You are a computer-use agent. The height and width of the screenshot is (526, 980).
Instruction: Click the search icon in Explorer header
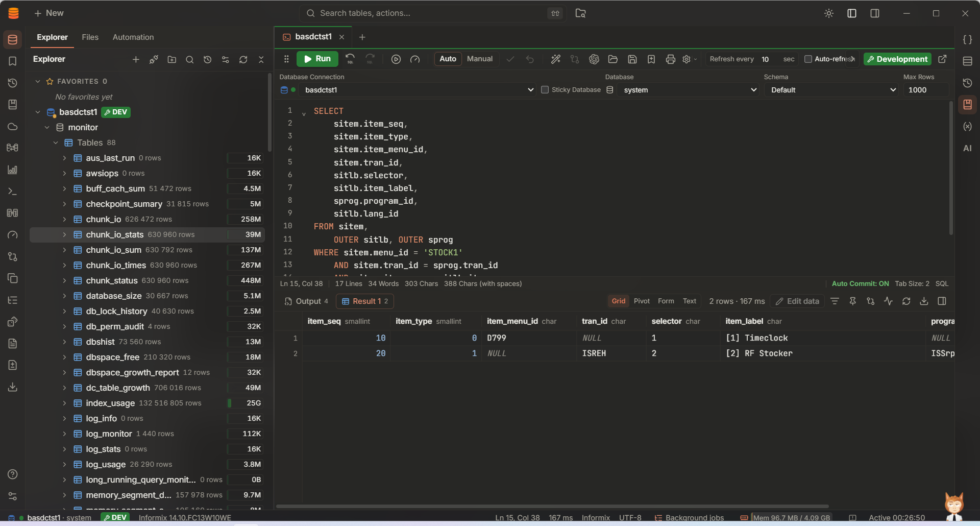tap(189, 60)
